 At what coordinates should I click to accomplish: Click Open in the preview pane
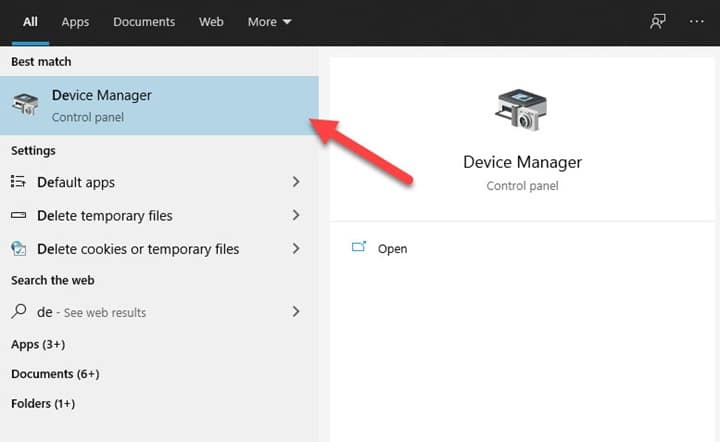click(392, 249)
